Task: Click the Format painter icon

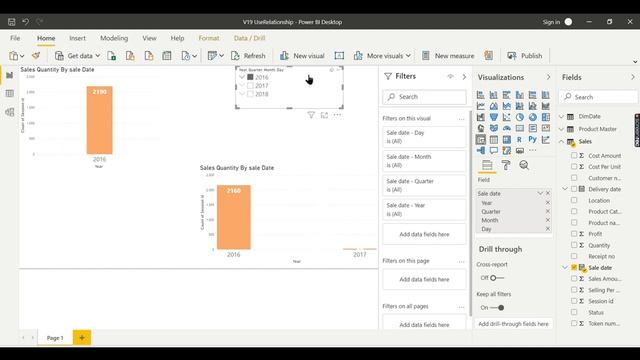Action: 36,56
